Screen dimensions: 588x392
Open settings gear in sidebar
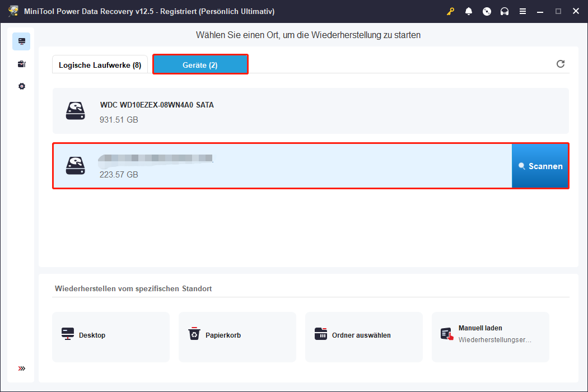pyautogui.click(x=22, y=86)
